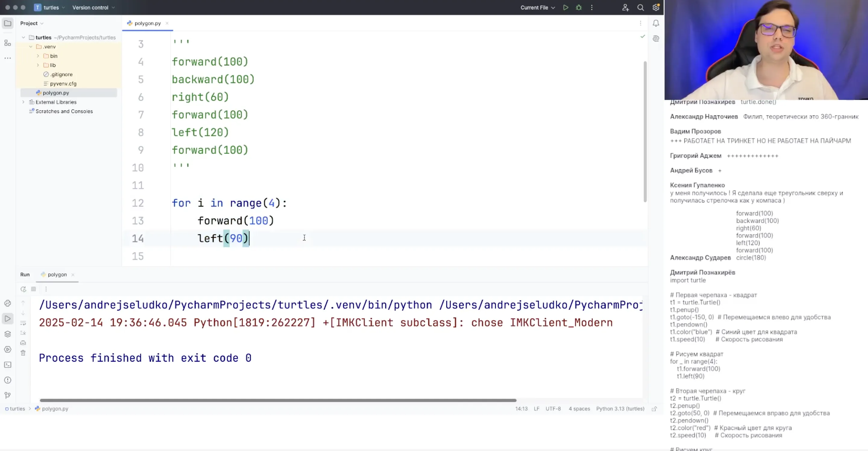
Task: Toggle read-only lock in status bar
Action: pos(654,409)
